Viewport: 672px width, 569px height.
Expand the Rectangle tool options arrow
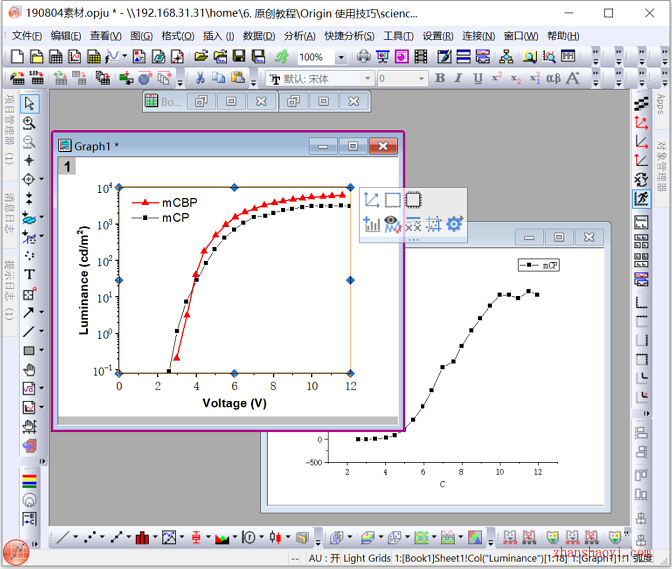coord(42,350)
